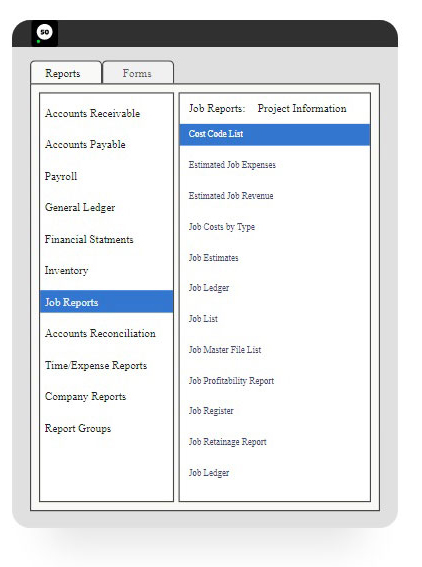Open Company Reports category

point(85,396)
